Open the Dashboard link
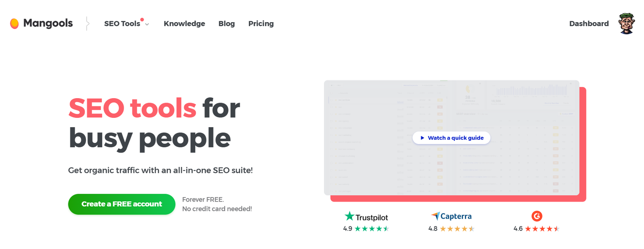The height and width of the screenshot is (249, 644). 589,24
